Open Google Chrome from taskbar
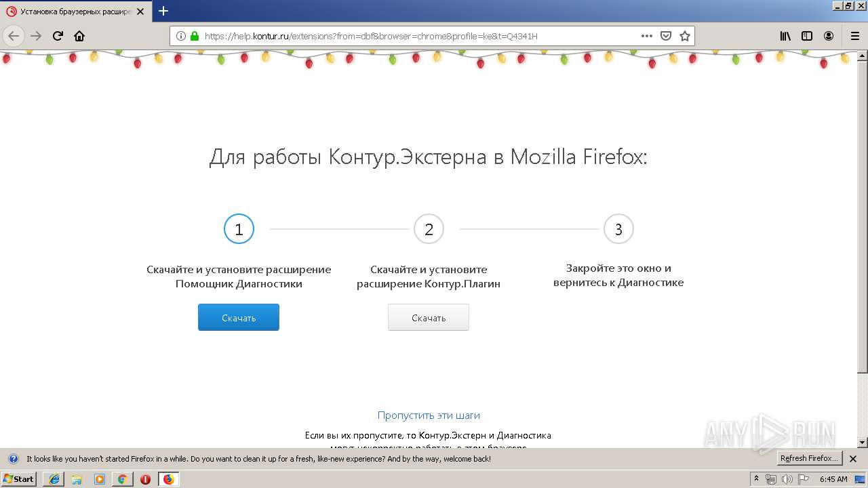Image resolution: width=868 pixels, height=488 pixels. [123, 479]
